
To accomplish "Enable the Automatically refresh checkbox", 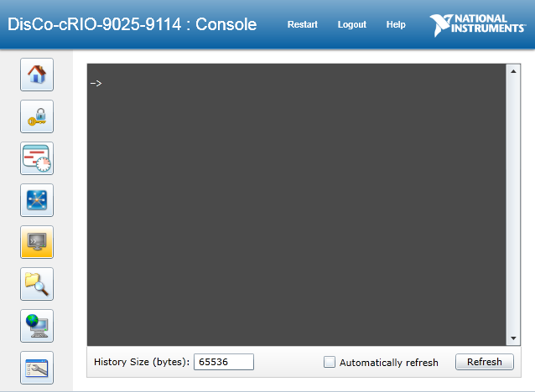I will click(x=330, y=362).
